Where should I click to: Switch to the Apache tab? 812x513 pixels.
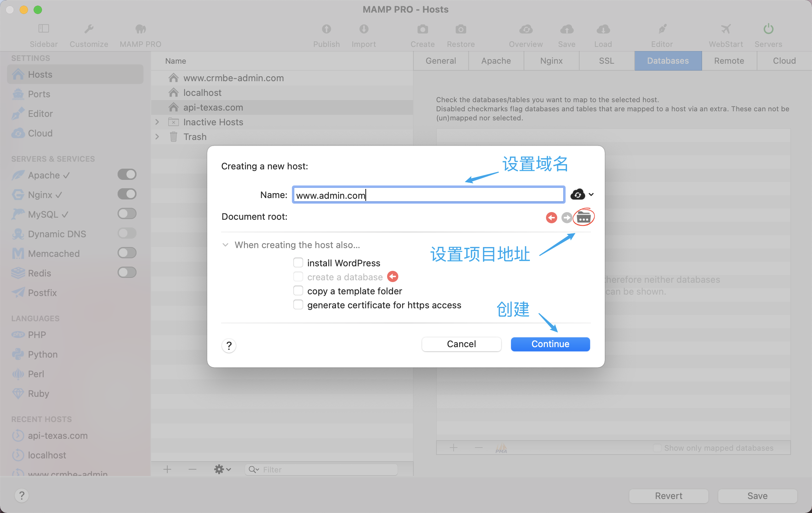click(x=496, y=61)
